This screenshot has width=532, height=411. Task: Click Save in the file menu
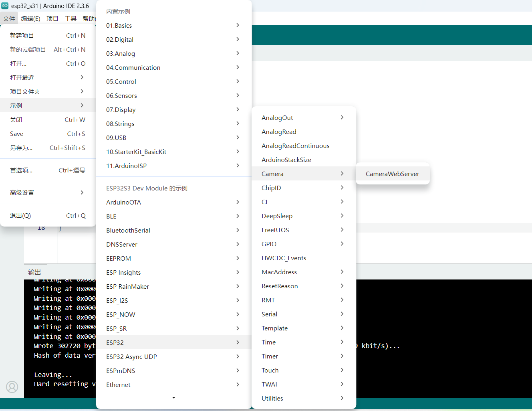click(x=48, y=134)
